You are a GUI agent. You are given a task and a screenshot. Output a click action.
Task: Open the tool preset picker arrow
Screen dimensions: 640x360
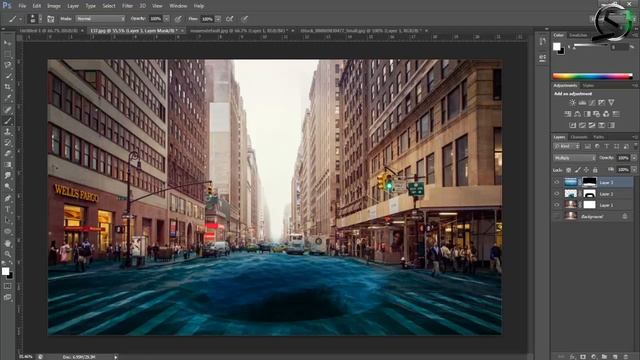(x=20, y=19)
